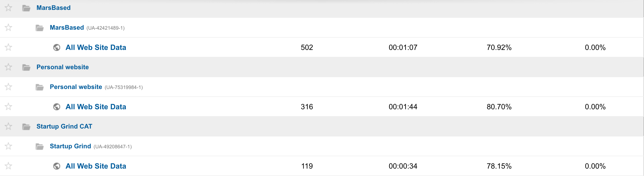Click globe icon in Personal website view row
The image size is (644, 176).
pyautogui.click(x=57, y=107)
